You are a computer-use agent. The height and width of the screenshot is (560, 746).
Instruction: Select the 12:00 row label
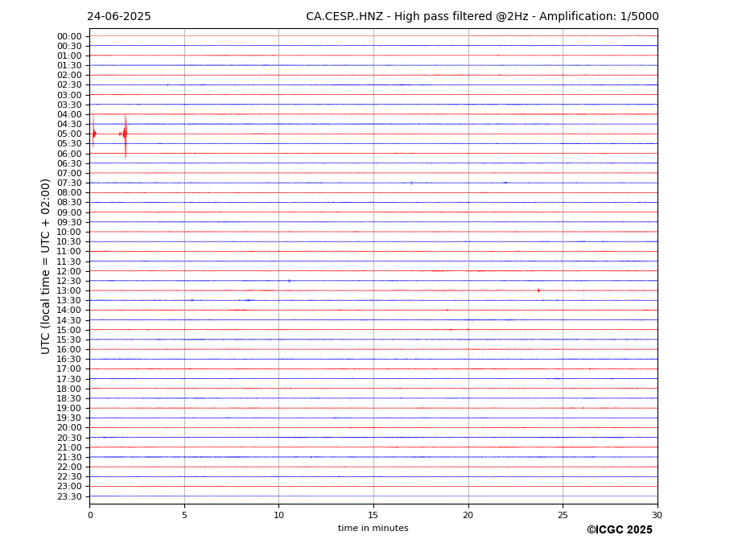pyautogui.click(x=69, y=272)
